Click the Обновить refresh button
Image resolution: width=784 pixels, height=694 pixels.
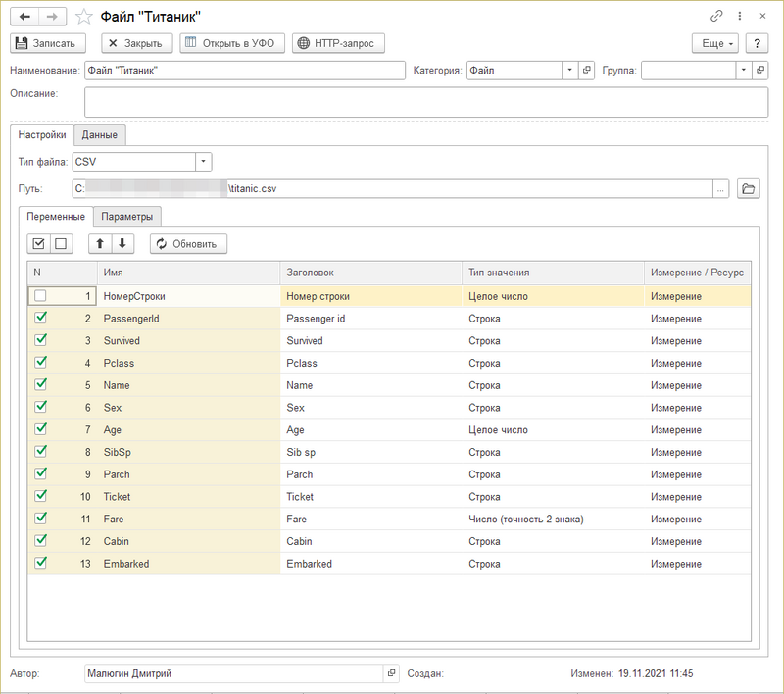[x=189, y=243]
